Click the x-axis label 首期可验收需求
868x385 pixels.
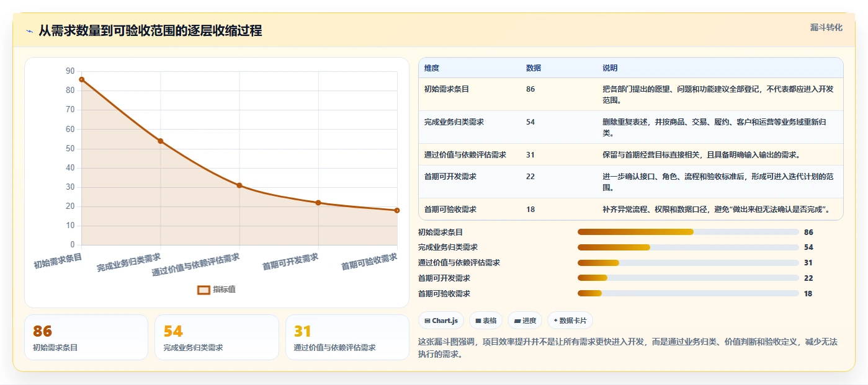(x=369, y=262)
